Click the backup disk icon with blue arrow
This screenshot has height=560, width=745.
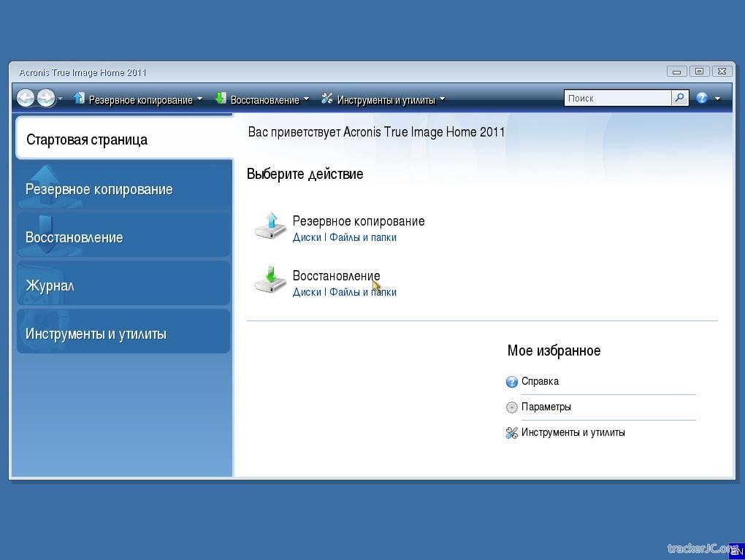tap(270, 226)
